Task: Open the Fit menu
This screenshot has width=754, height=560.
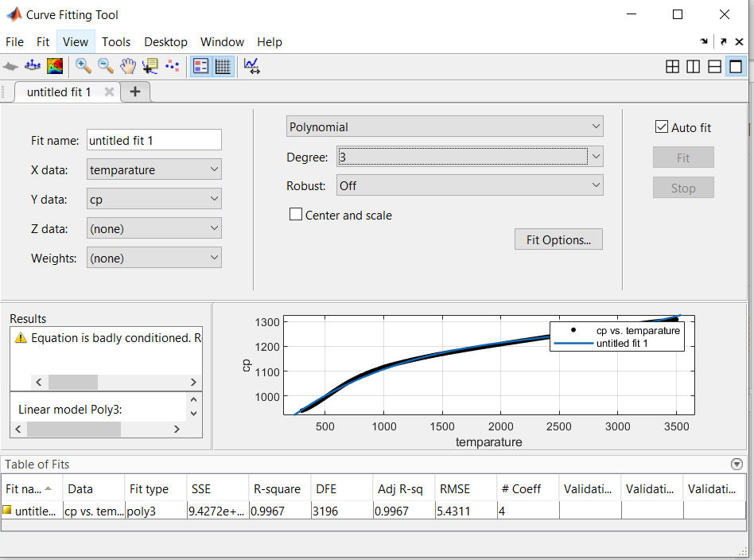Action: 43,41
